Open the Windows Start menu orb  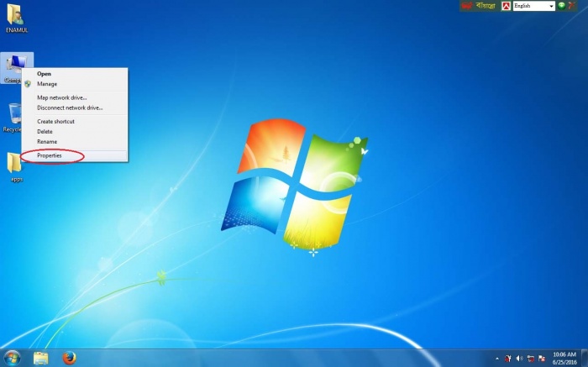(x=12, y=358)
